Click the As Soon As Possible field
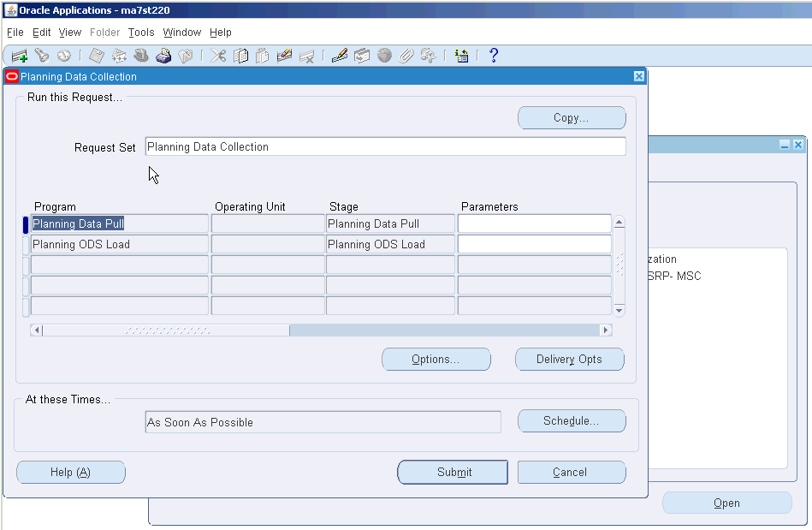Image resolution: width=812 pixels, height=530 pixels. [323, 422]
